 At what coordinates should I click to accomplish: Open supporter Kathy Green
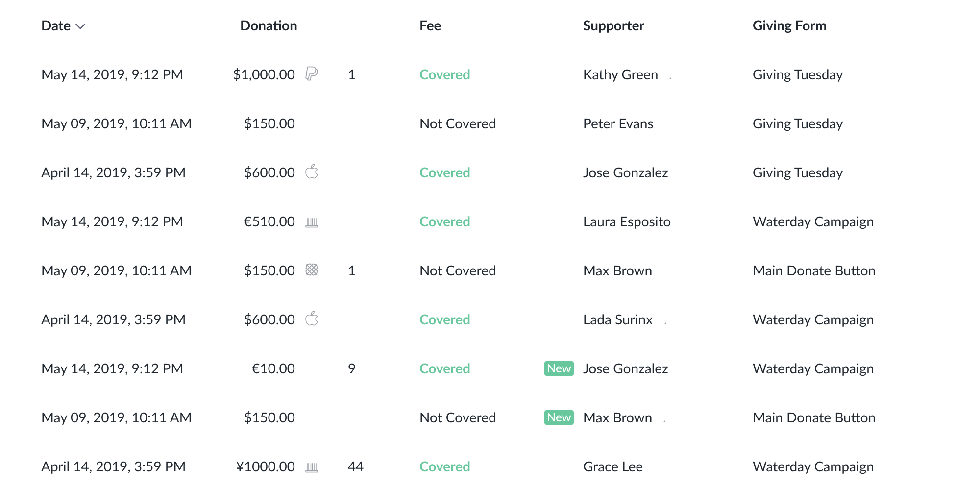click(x=620, y=74)
